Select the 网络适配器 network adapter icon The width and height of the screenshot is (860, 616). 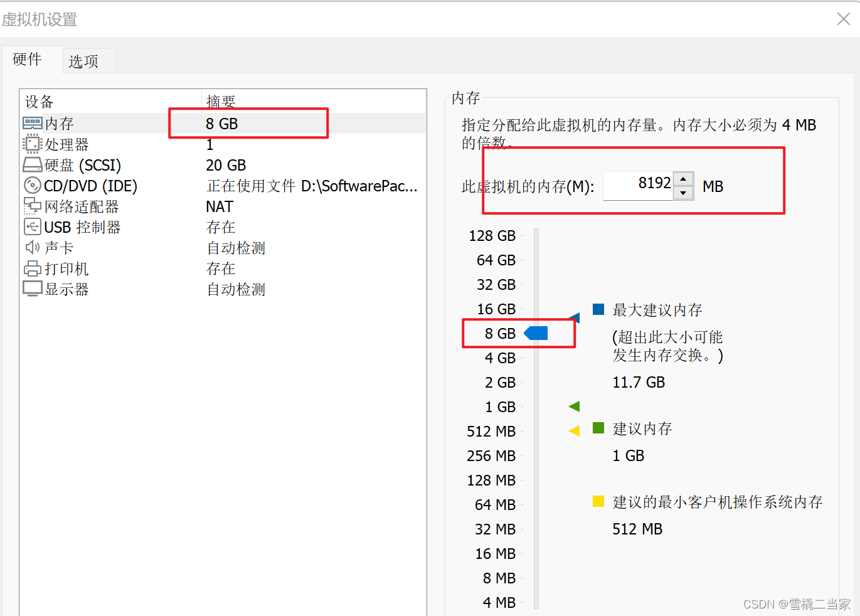pos(31,206)
